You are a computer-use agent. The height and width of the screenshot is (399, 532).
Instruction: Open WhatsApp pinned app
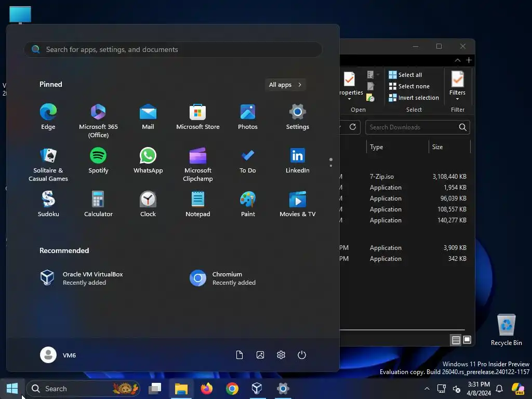coord(148,161)
